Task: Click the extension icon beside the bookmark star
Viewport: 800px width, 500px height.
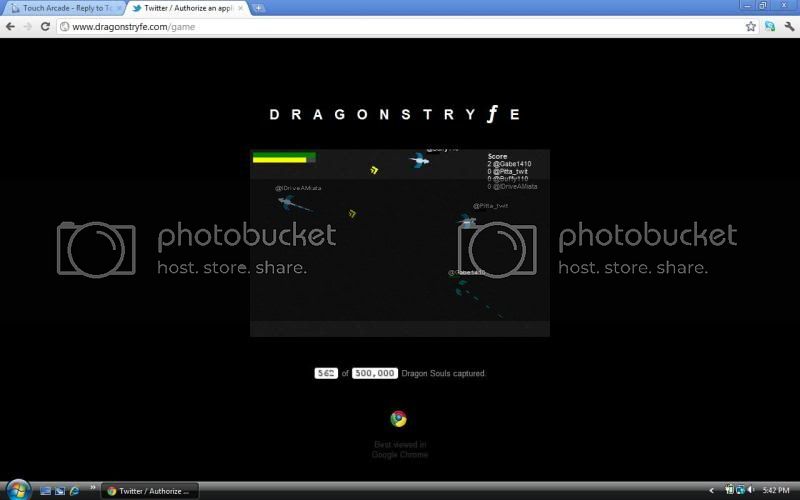Action: (x=769, y=27)
